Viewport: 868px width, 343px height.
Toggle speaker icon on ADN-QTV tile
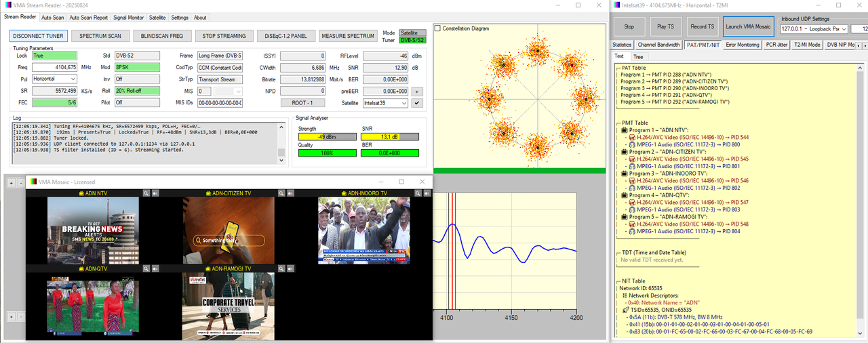155,268
